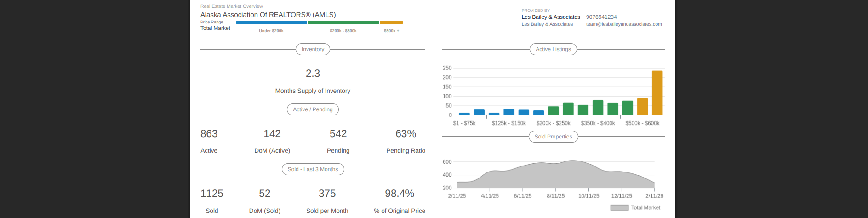Click the Inventory section header pill
The height and width of the screenshot is (218, 868).
(313, 49)
